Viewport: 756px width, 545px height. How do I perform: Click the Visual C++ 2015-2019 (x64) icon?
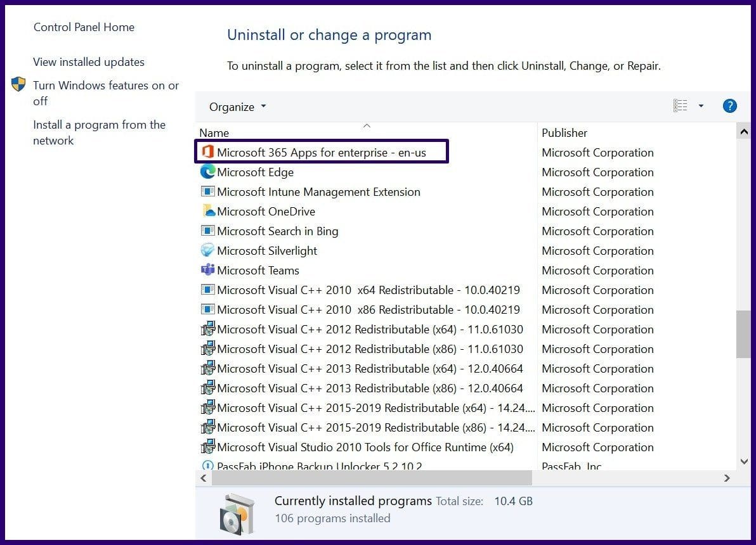coord(208,407)
